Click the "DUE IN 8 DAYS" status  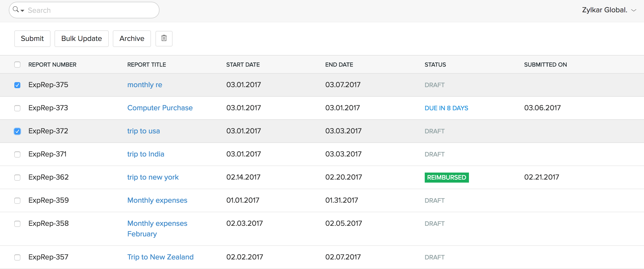pos(446,108)
